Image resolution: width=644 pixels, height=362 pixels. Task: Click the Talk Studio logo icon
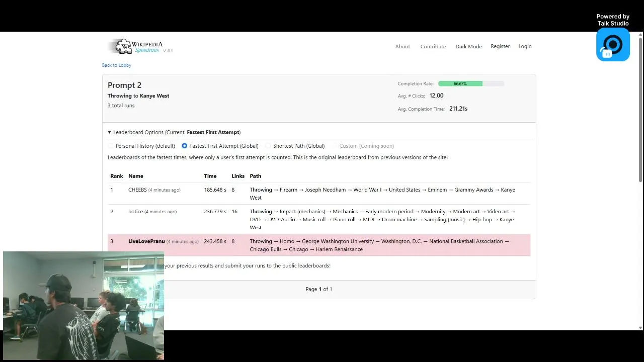click(613, 45)
